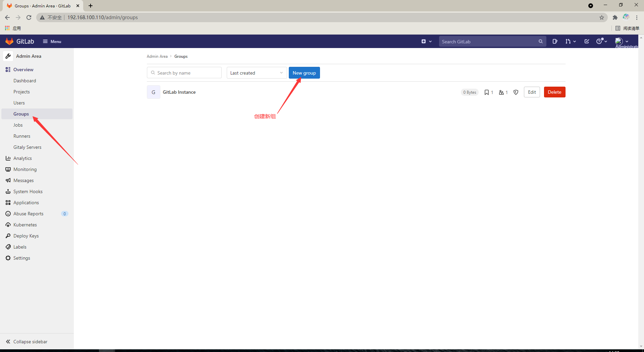Screen dimensions: 644x352
Task: Click the Labels tag icon
Action: coord(8,247)
